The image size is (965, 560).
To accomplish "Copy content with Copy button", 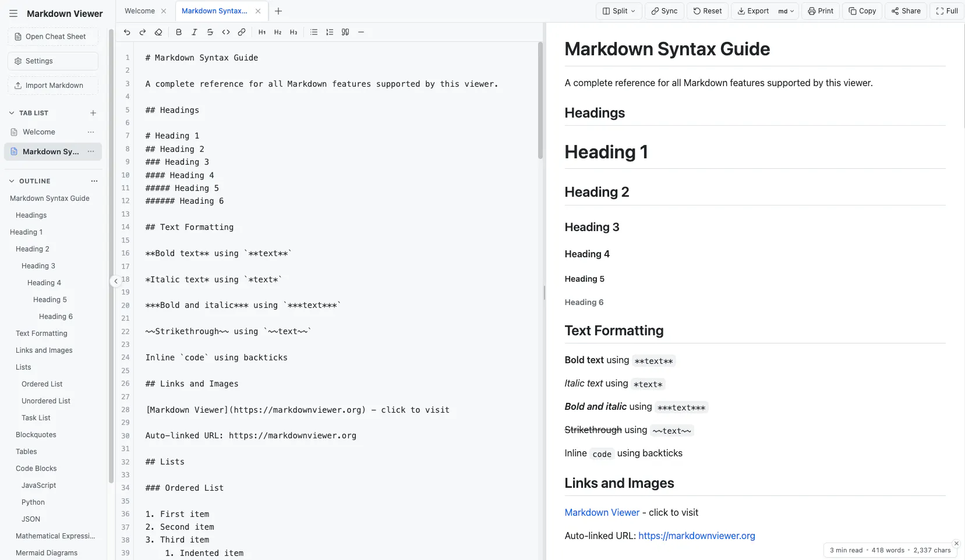I will pyautogui.click(x=862, y=11).
